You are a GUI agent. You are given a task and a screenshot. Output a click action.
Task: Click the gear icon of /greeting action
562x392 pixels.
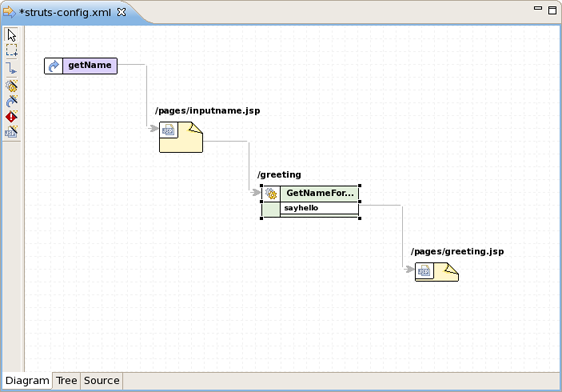pos(271,193)
